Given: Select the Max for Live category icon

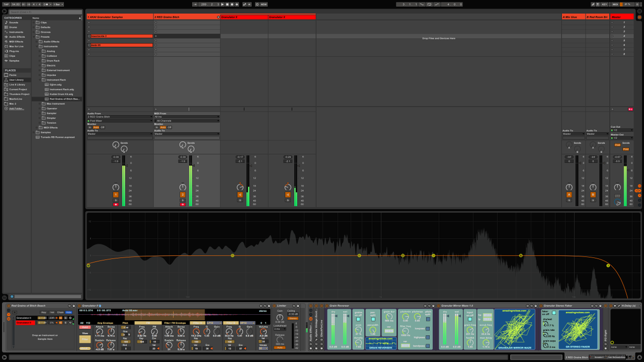Looking at the screenshot, I should coord(6,46).
